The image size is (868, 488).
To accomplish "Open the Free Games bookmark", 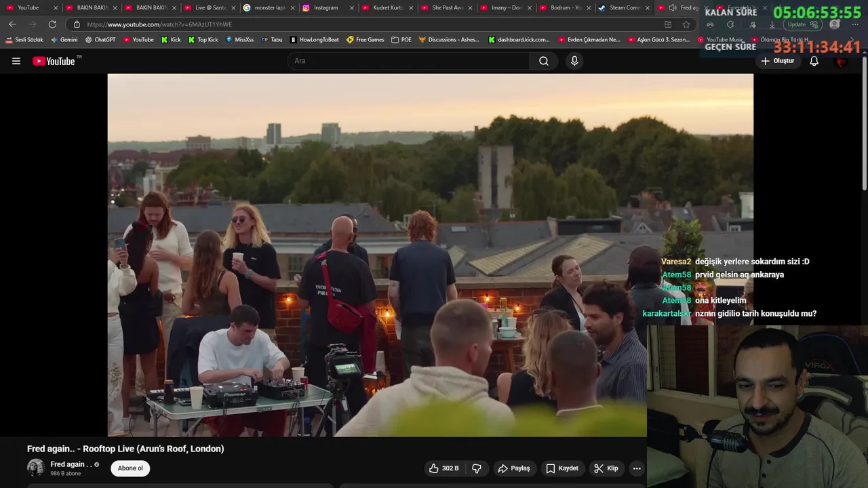I will click(366, 40).
